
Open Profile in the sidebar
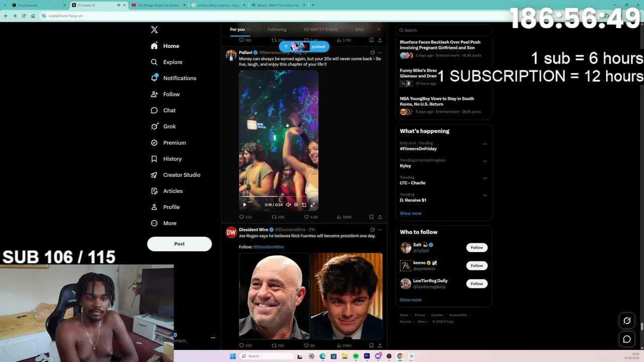click(165, 207)
